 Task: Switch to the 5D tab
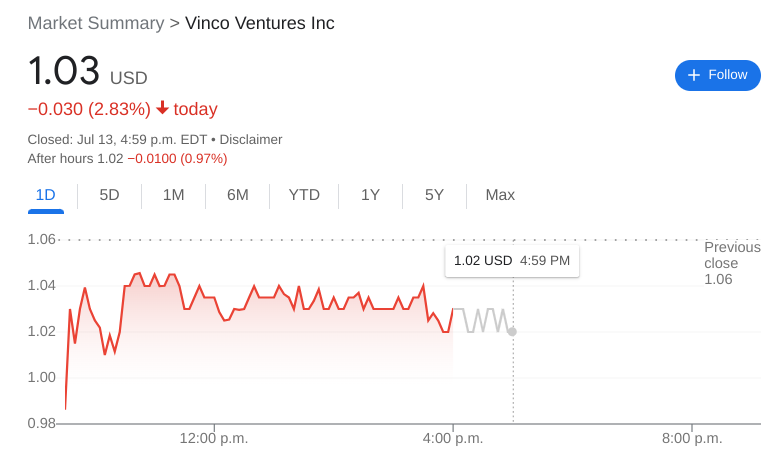click(109, 195)
